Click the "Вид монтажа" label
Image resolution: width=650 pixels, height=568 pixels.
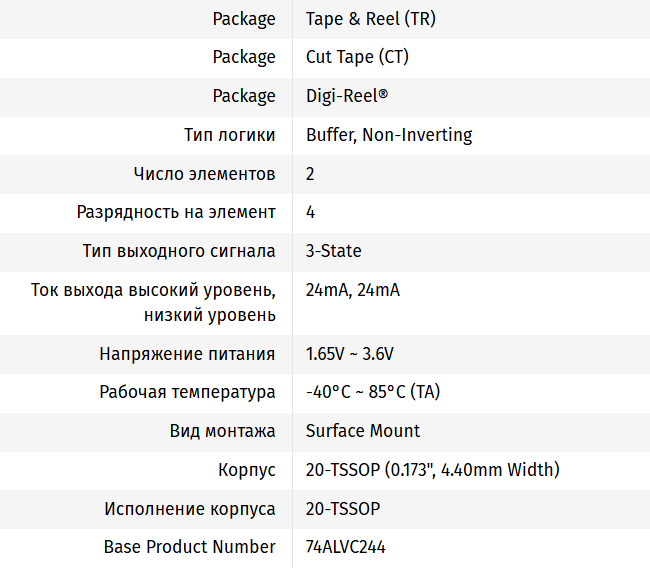click(222, 431)
